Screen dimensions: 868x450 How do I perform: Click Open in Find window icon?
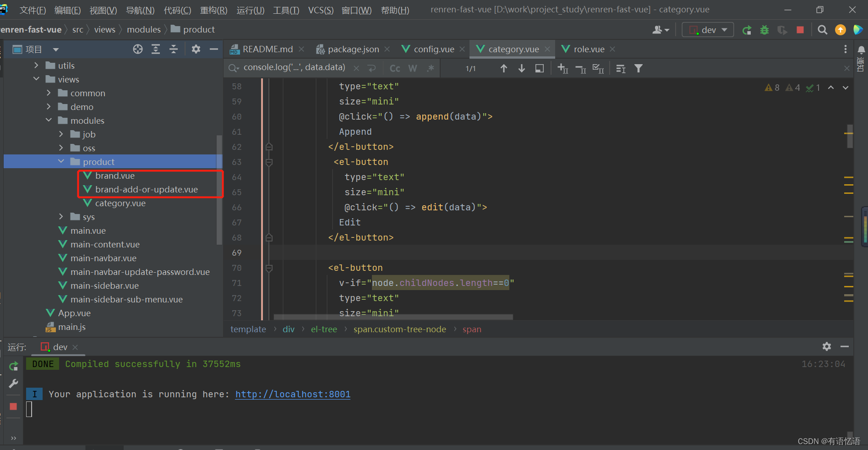point(540,68)
